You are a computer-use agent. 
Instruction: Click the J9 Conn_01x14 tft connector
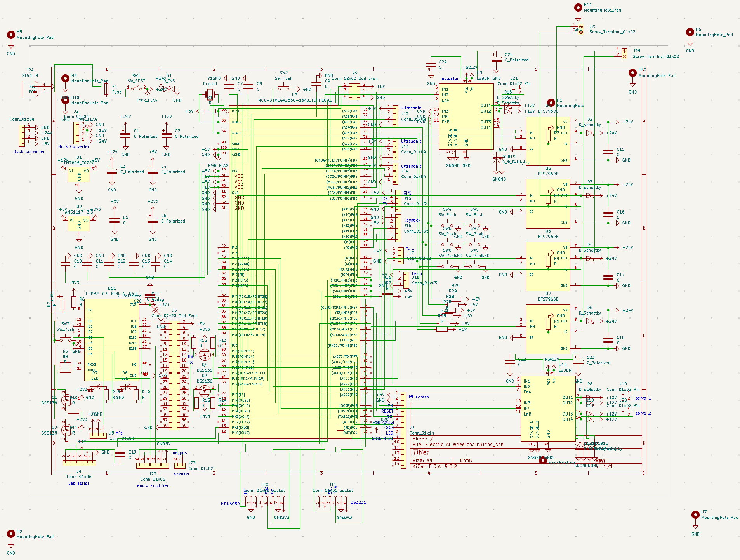click(403, 430)
